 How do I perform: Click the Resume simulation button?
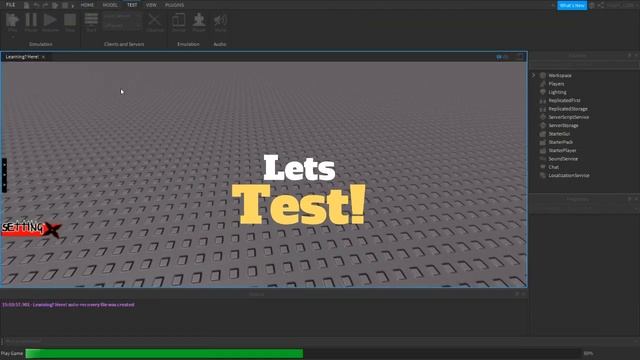(50, 22)
